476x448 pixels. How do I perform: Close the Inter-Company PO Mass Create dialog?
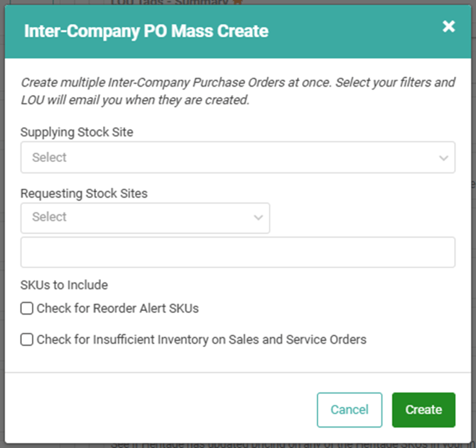click(448, 27)
